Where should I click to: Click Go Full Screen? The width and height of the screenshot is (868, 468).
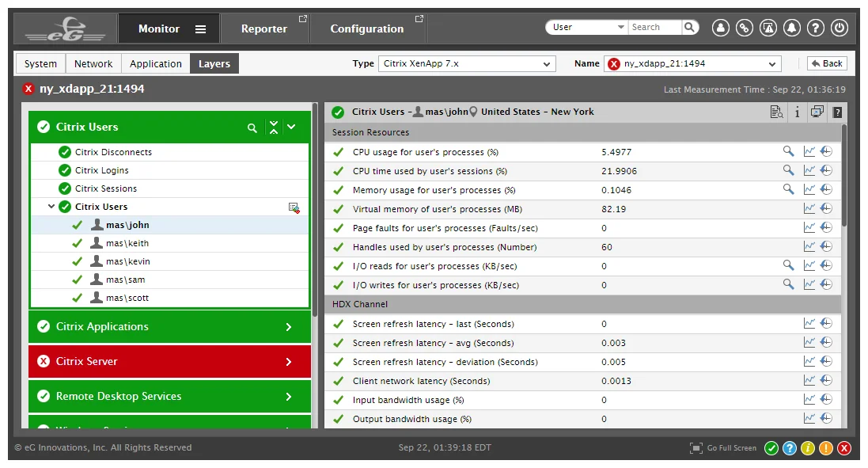point(723,448)
